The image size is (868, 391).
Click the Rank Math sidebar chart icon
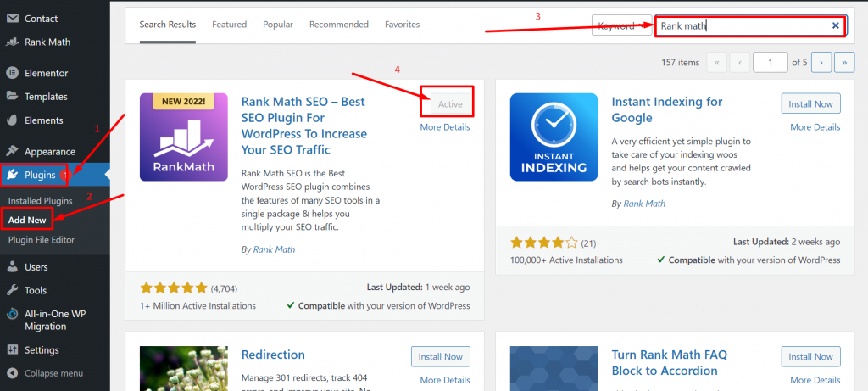[12, 42]
